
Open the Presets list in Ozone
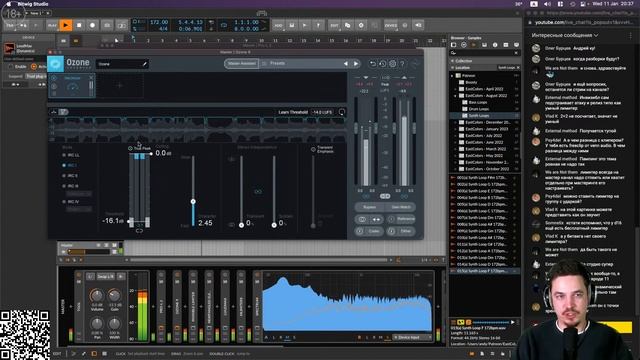(x=278, y=64)
